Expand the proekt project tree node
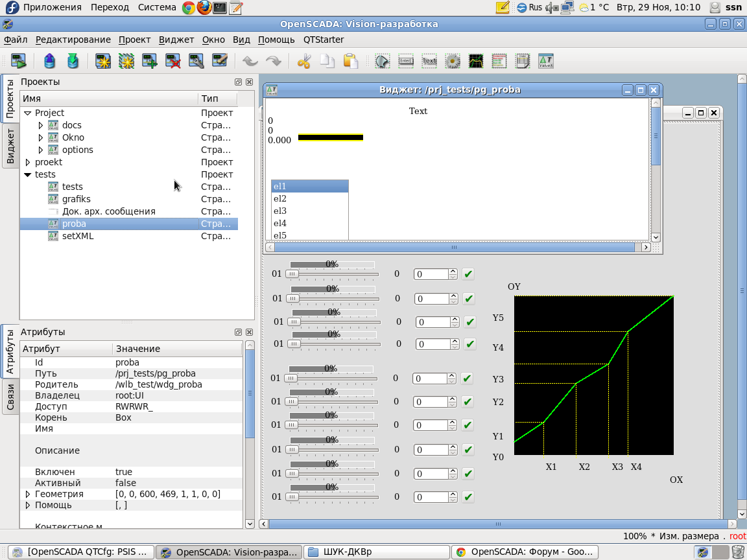The image size is (747, 560). [28, 162]
